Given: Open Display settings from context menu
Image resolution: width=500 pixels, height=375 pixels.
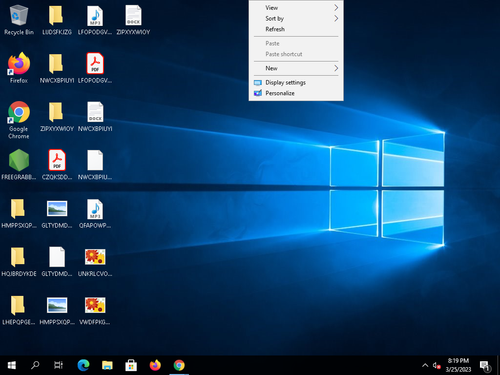Looking at the screenshot, I should click(296, 82).
